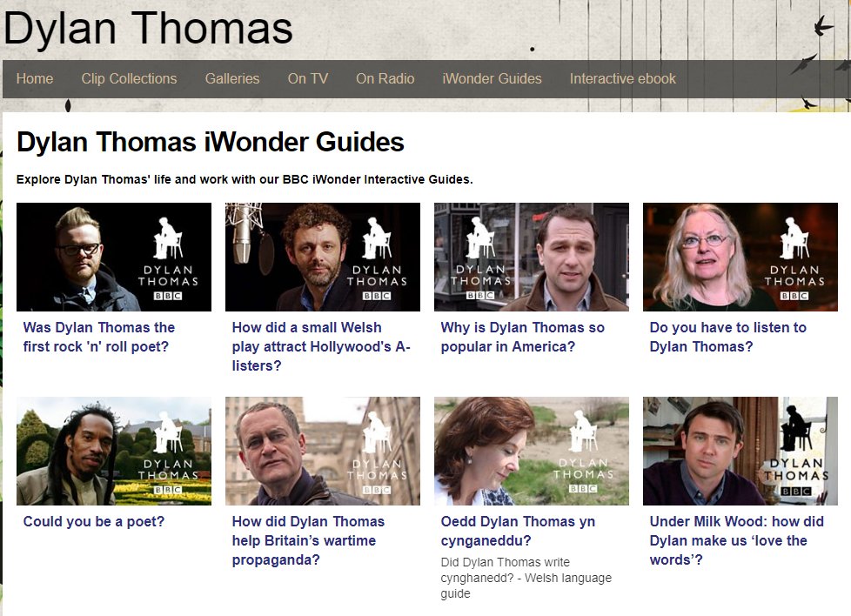
Task: Open the Galleries menu item
Action: (x=232, y=78)
